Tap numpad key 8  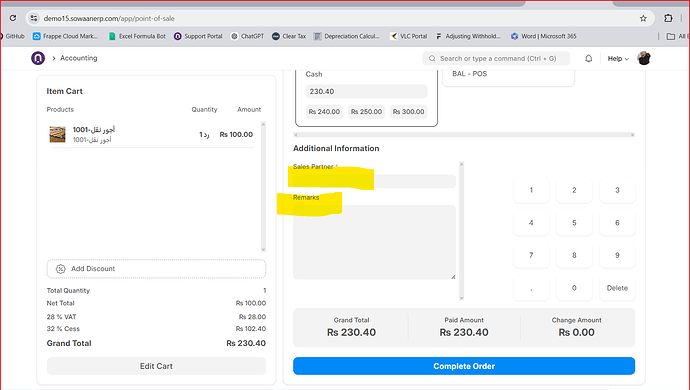[x=574, y=255]
